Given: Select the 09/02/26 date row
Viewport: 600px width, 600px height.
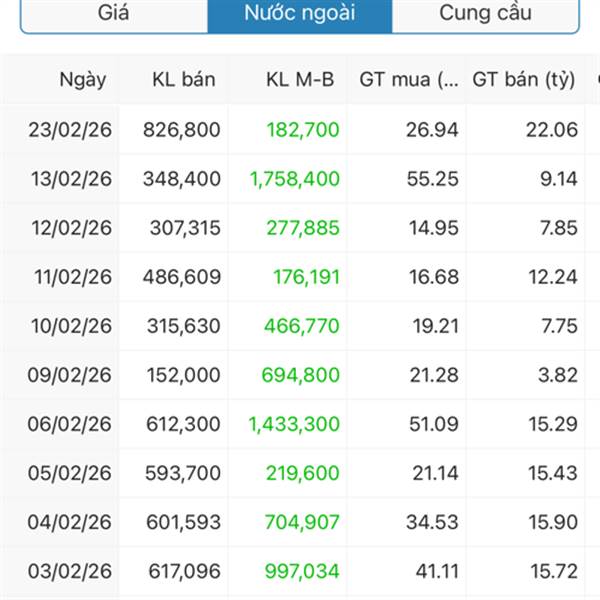Looking at the screenshot, I should [x=70, y=375].
